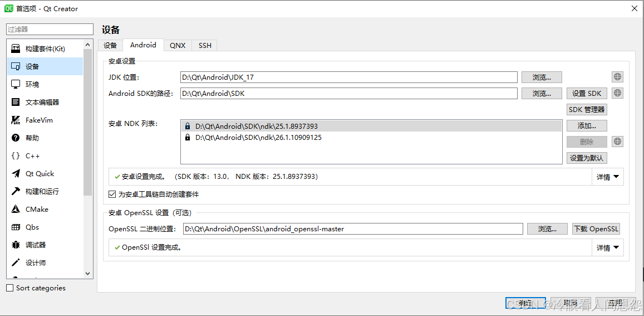Switch to the QNX tab
644x316 pixels.
[178, 45]
